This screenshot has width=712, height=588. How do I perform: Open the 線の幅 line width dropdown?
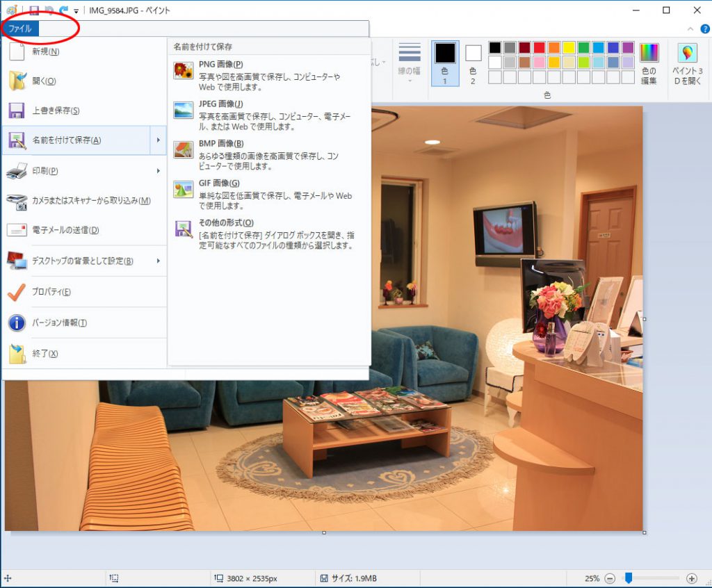[409, 63]
